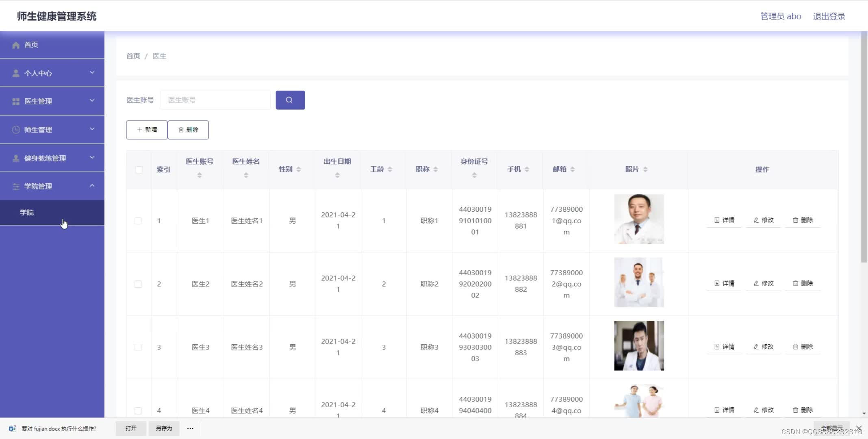Select the grid icon for 医生管理
868x439 pixels.
point(15,101)
